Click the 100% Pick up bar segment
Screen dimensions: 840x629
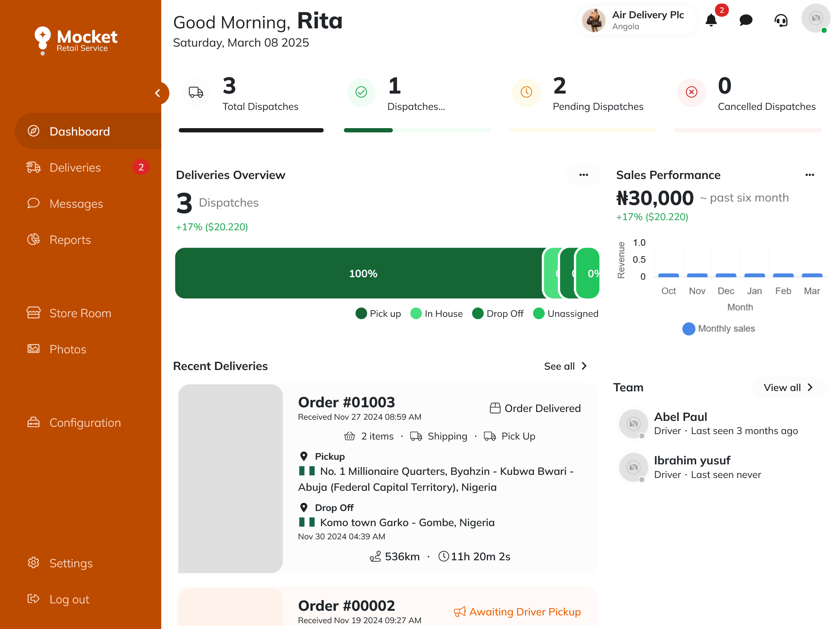[359, 273]
